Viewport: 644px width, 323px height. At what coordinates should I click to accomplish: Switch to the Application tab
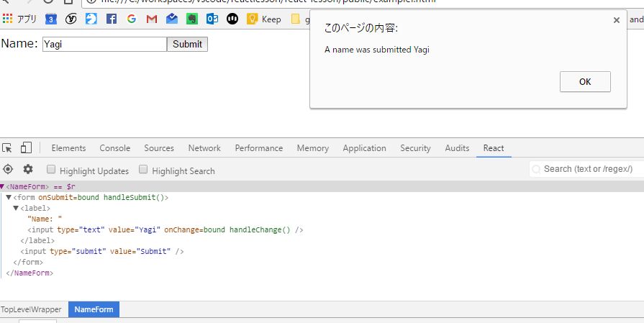(x=364, y=148)
